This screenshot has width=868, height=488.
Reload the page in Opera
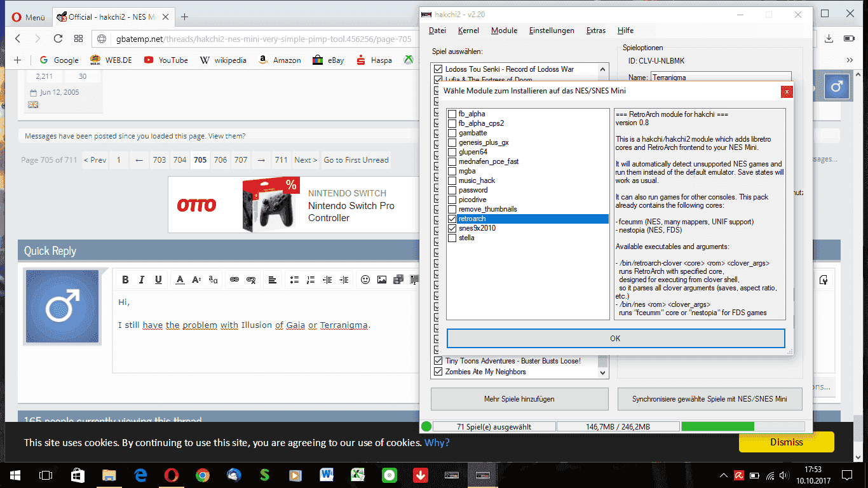58,39
